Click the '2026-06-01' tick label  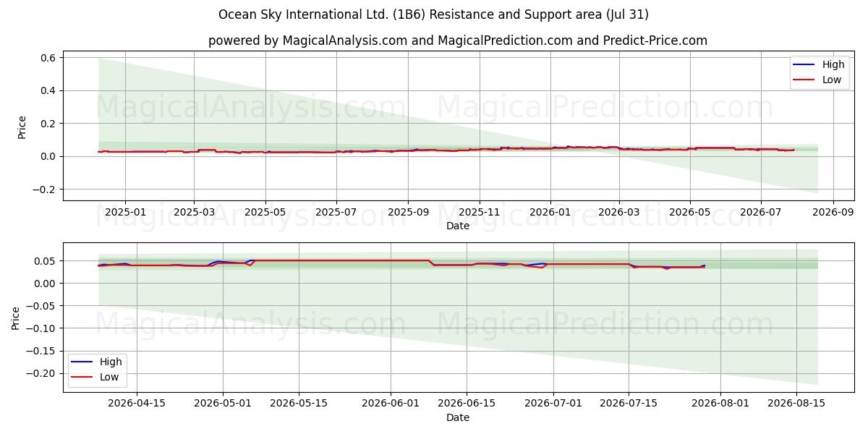[391, 404]
